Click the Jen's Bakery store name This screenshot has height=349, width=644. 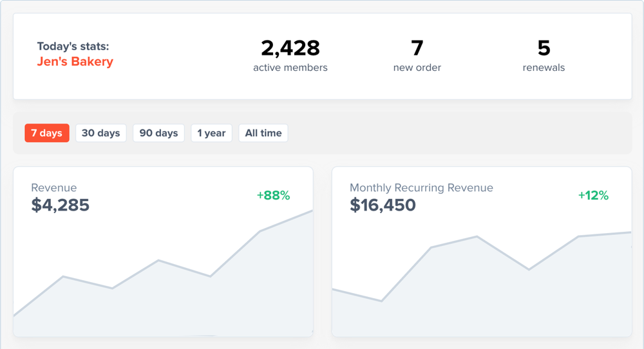(x=75, y=62)
